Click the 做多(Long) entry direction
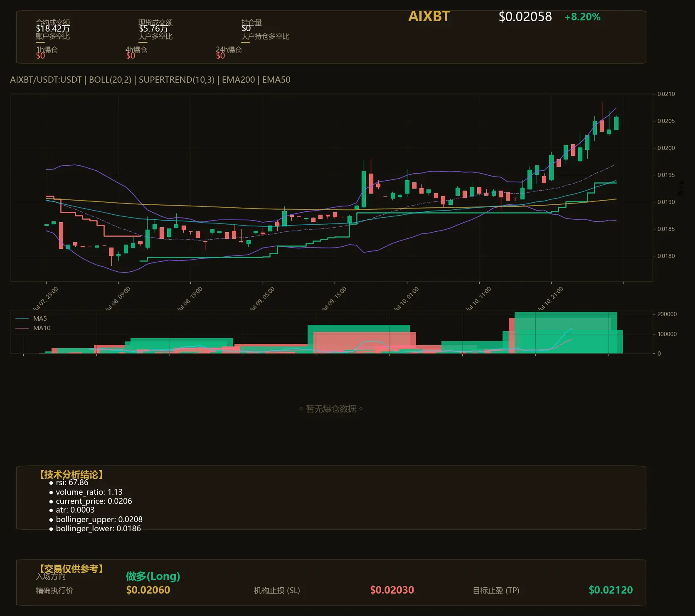695x616 pixels. (153, 576)
